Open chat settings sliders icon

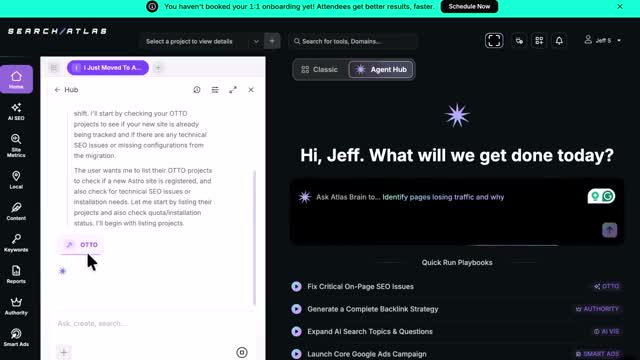(x=215, y=90)
